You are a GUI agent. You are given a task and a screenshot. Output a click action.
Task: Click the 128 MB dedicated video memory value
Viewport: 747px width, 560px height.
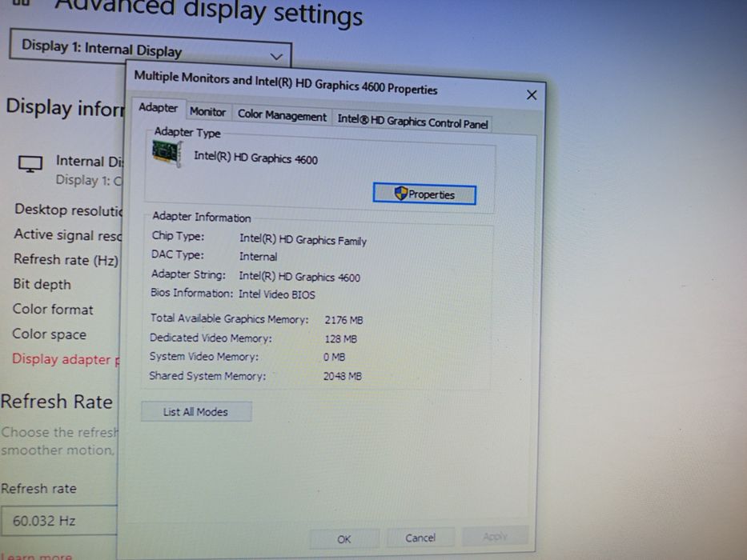click(341, 338)
